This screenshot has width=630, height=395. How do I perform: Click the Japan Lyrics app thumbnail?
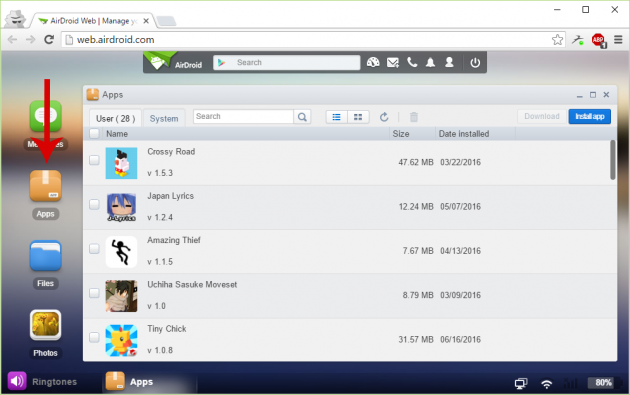121,207
